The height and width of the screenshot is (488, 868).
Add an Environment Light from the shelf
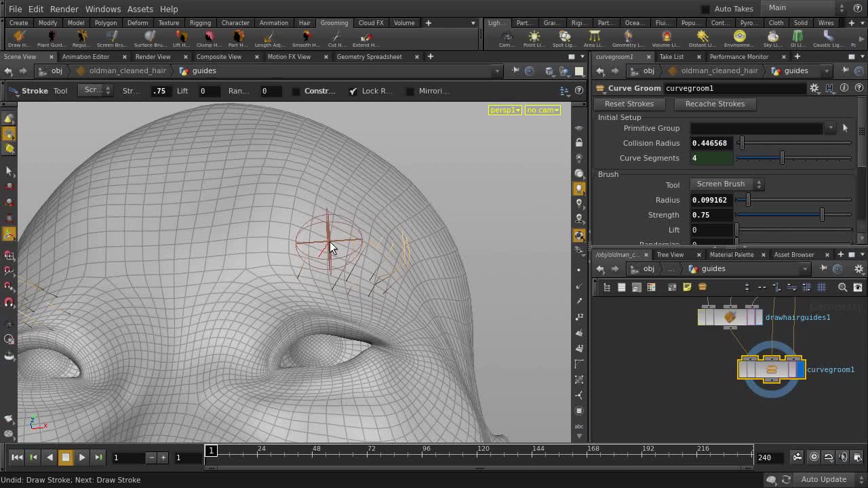pyautogui.click(x=739, y=39)
